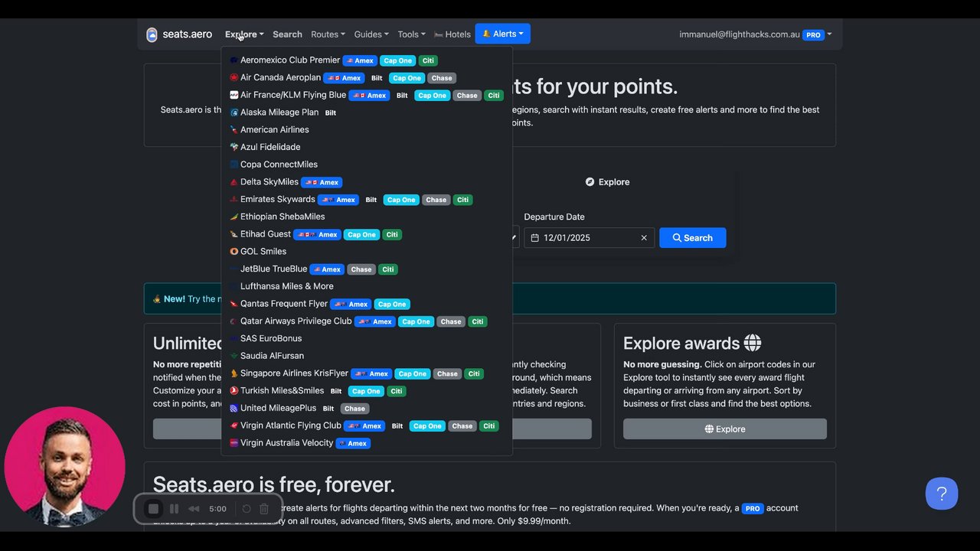
Task: Click the presenter webcam bubble
Action: click(x=64, y=467)
